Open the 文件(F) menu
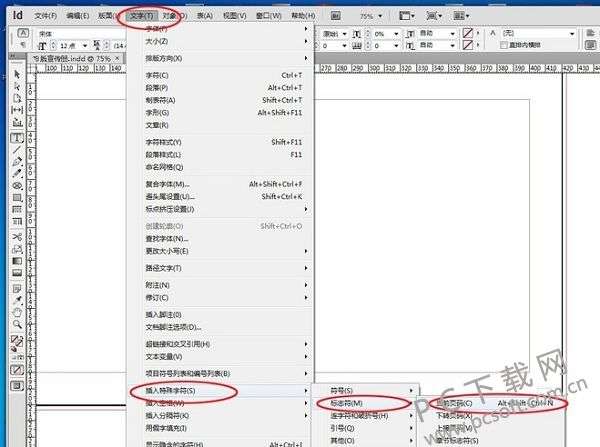The image size is (600, 447). pyautogui.click(x=46, y=16)
